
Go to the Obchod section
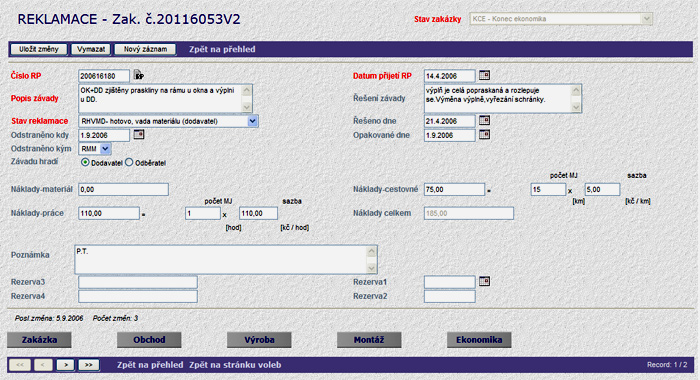pos(149,340)
